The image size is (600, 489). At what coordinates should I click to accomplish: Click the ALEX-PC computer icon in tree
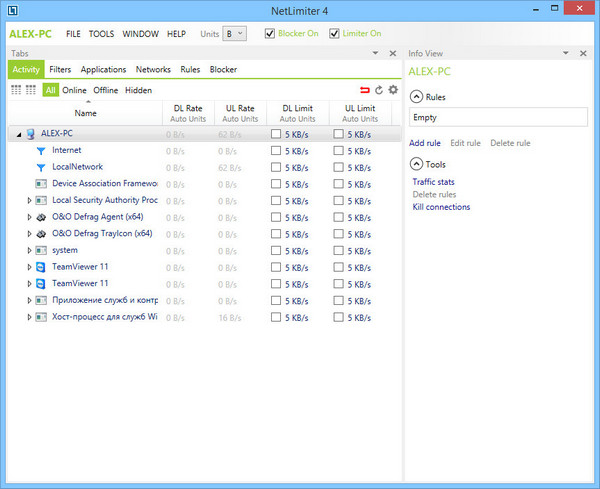31,133
